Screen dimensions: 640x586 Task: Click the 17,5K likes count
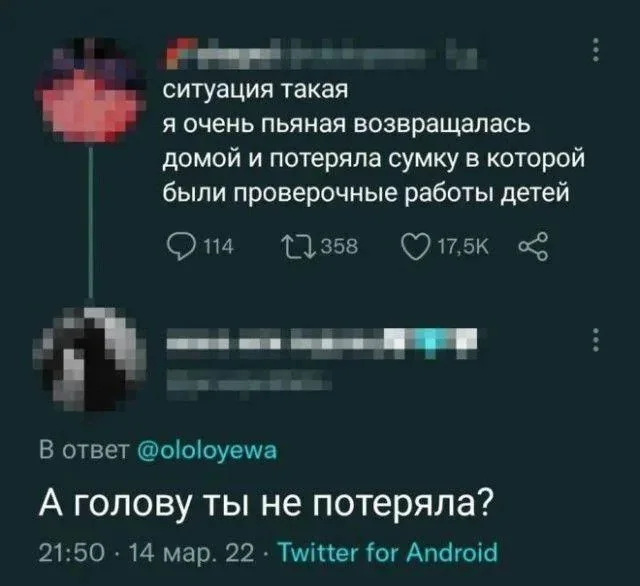pos(463,247)
